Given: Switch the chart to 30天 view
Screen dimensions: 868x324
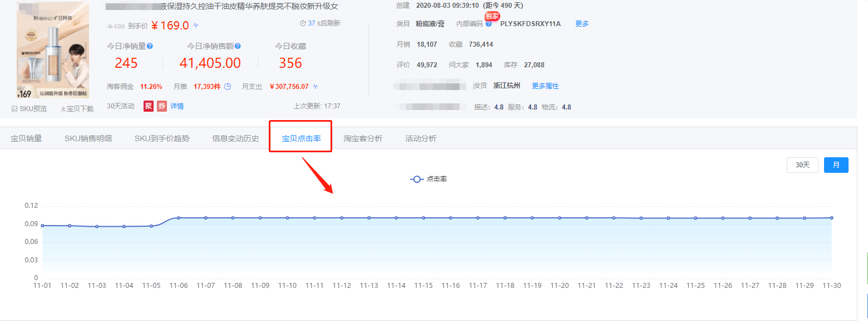Looking at the screenshot, I should point(802,165).
